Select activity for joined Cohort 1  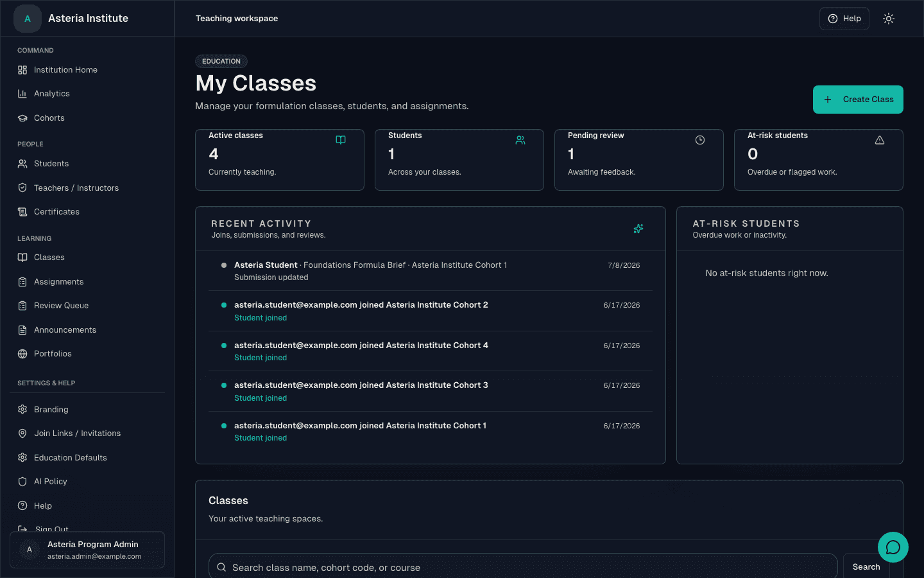coord(431,432)
